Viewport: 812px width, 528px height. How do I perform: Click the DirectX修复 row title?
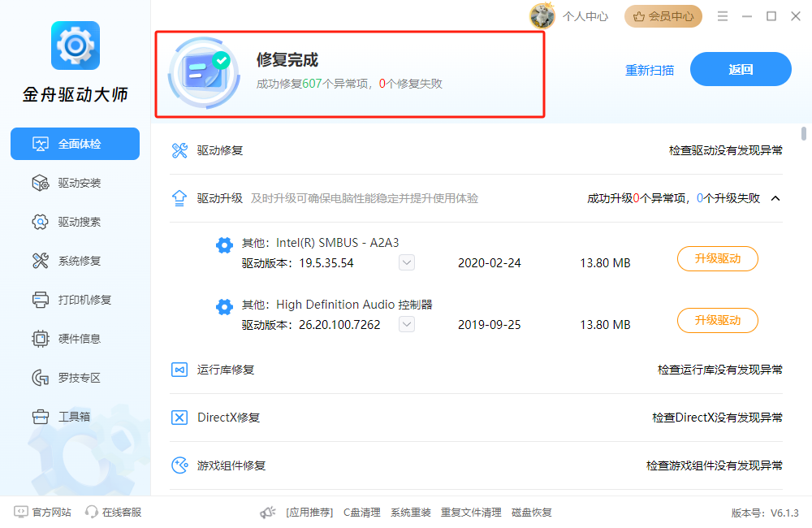(228, 418)
